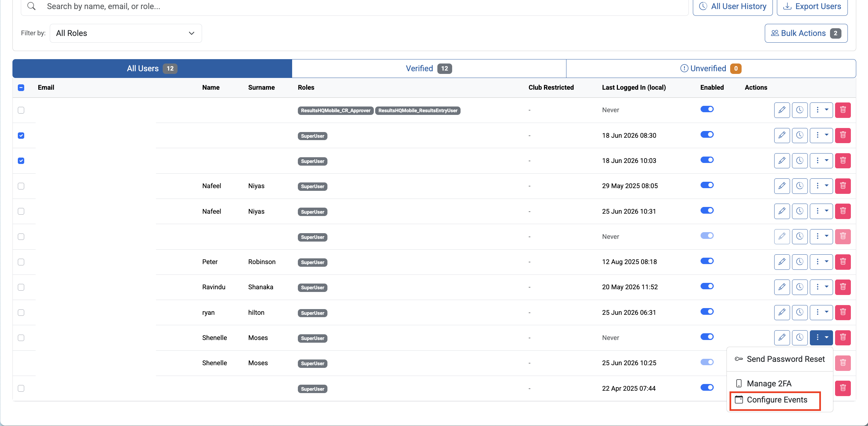The image size is (868, 426).
Task: Switch to the All Users tab
Action: [152, 68]
